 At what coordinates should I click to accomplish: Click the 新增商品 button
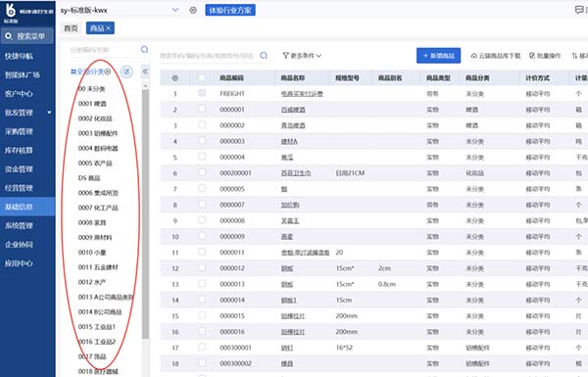click(438, 56)
